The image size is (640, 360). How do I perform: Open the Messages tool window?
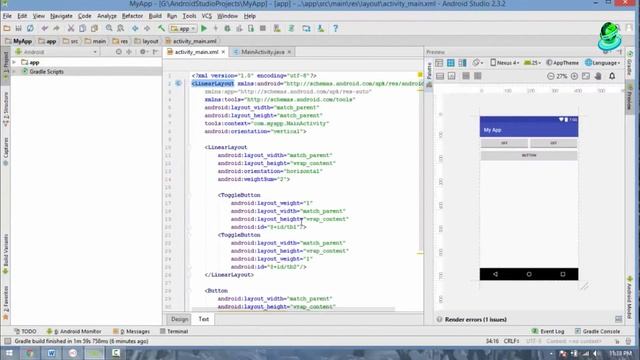[x=131, y=331]
